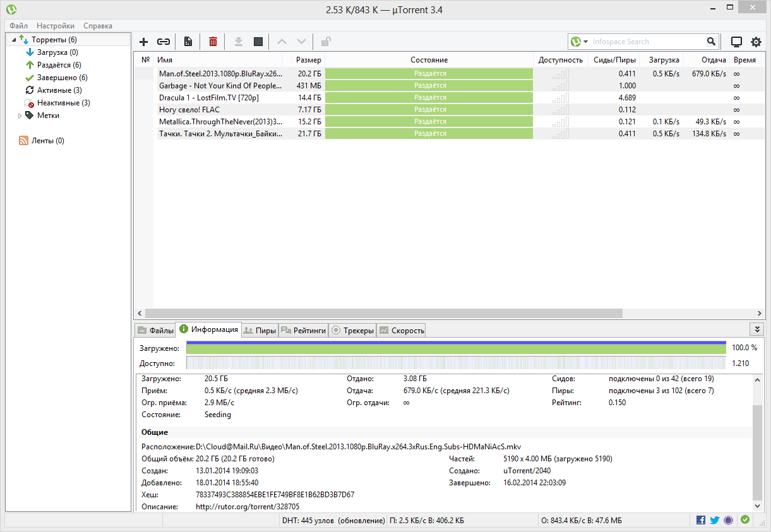Open the search provider dropdown
Image resolution: width=771 pixels, height=532 pixels.
(585, 42)
